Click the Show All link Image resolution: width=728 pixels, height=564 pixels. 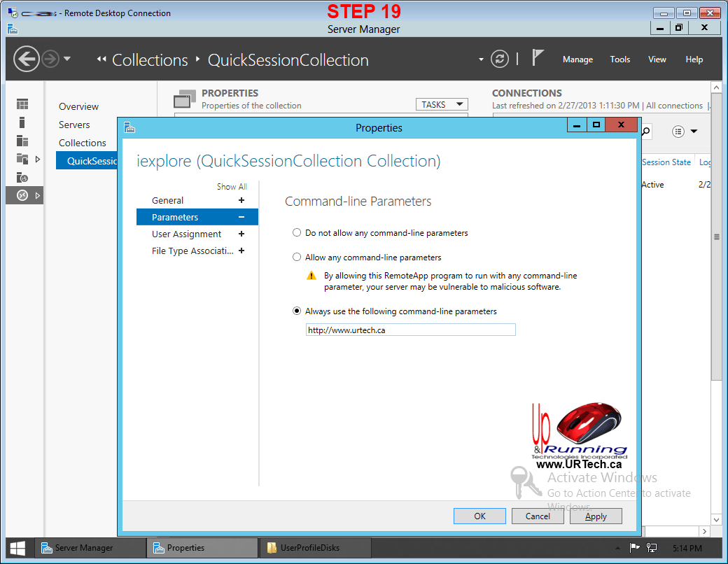click(x=232, y=187)
